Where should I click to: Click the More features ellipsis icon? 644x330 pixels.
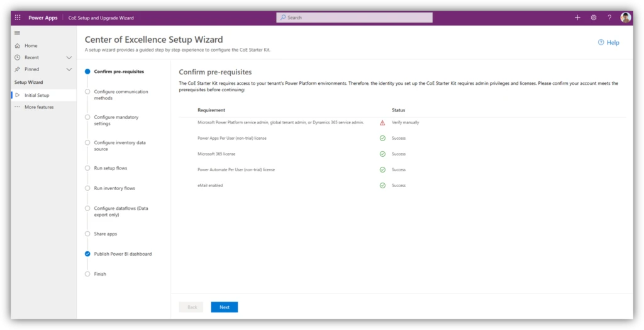17,107
